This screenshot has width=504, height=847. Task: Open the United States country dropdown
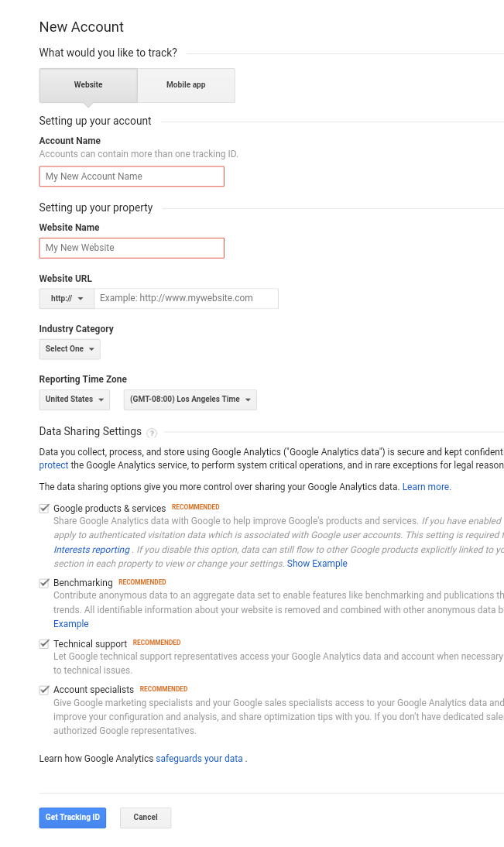74,399
